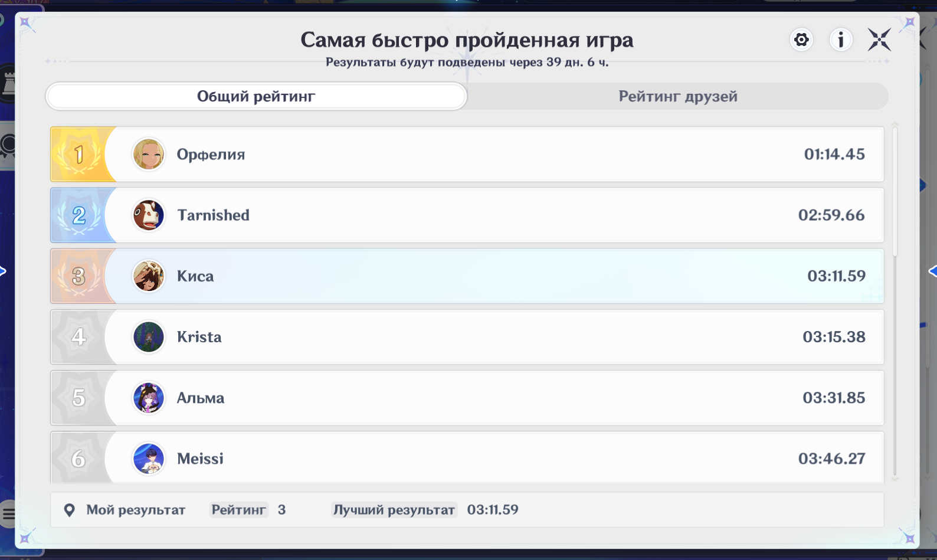Click the location pin icon beside Мой результат
Viewport: 937px width, 560px height.
70,510
